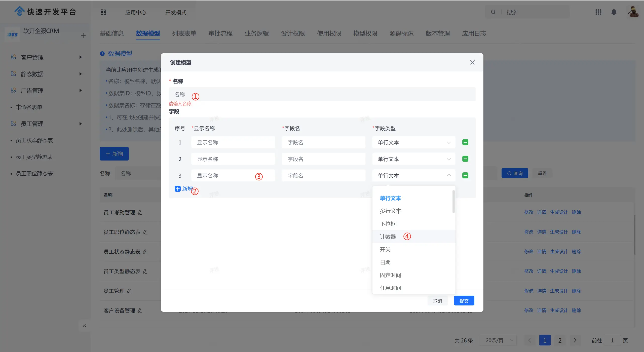This screenshot has height=352, width=644.
Task: Focus the 名称 model name input
Action: tap(322, 94)
